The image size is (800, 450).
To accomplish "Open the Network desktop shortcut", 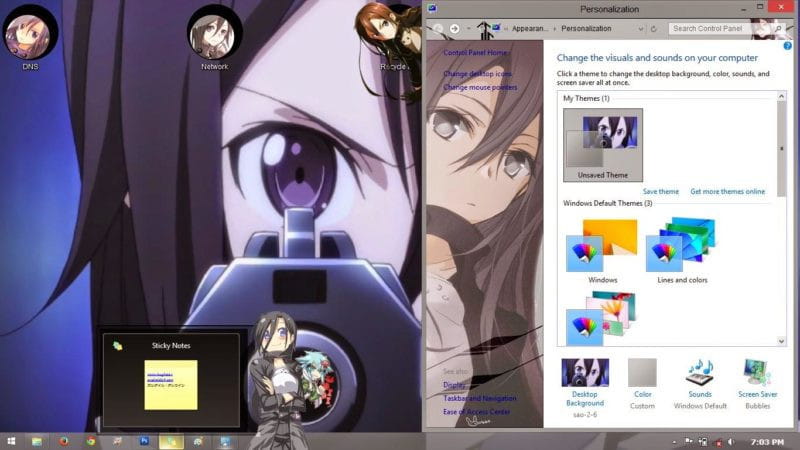I will pos(214,33).
